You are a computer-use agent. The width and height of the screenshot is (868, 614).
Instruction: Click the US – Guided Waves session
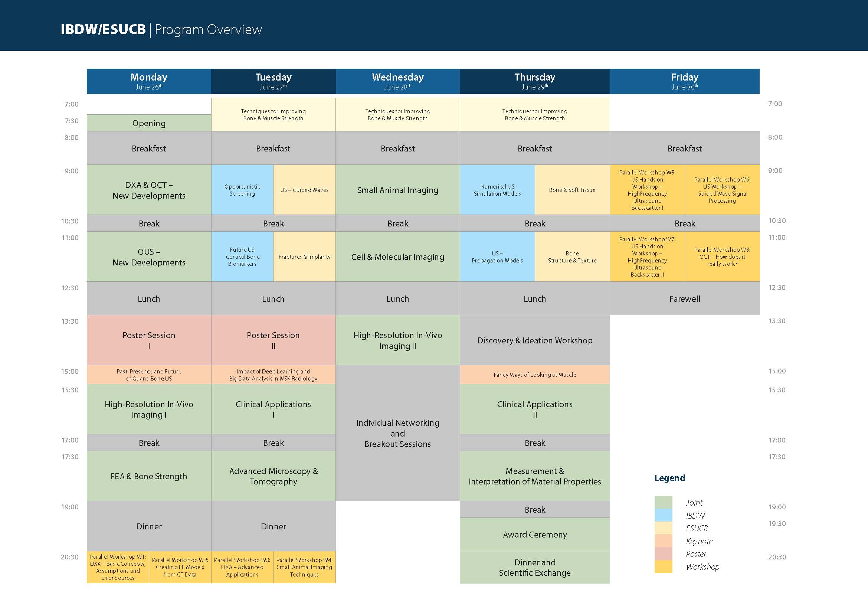click(x=304, y=190)
